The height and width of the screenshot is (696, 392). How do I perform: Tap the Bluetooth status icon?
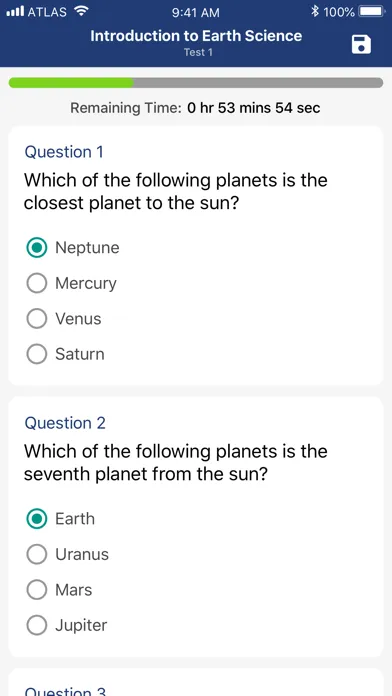click(315, 12)
